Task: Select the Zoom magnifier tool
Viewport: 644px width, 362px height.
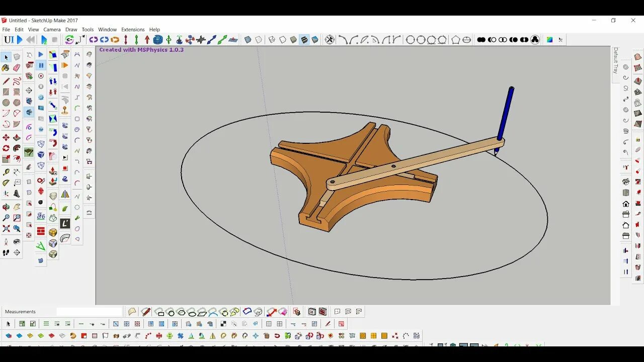Action: (x=6, y=218)
